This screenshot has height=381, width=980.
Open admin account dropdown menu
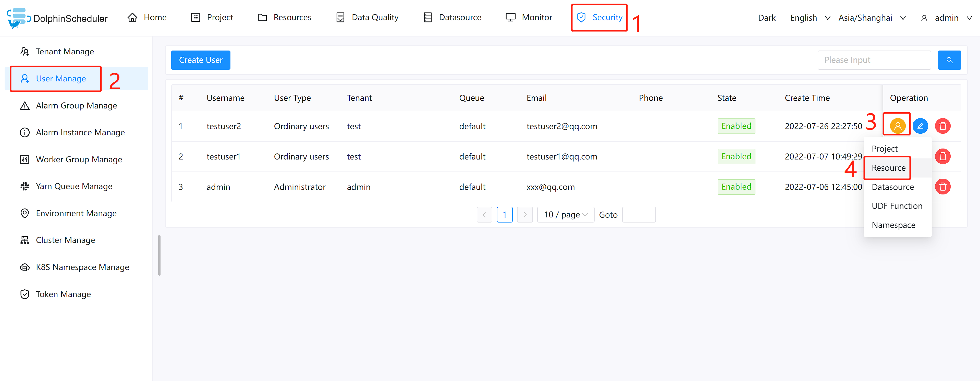pyautogui.click(x=947, y=18)
